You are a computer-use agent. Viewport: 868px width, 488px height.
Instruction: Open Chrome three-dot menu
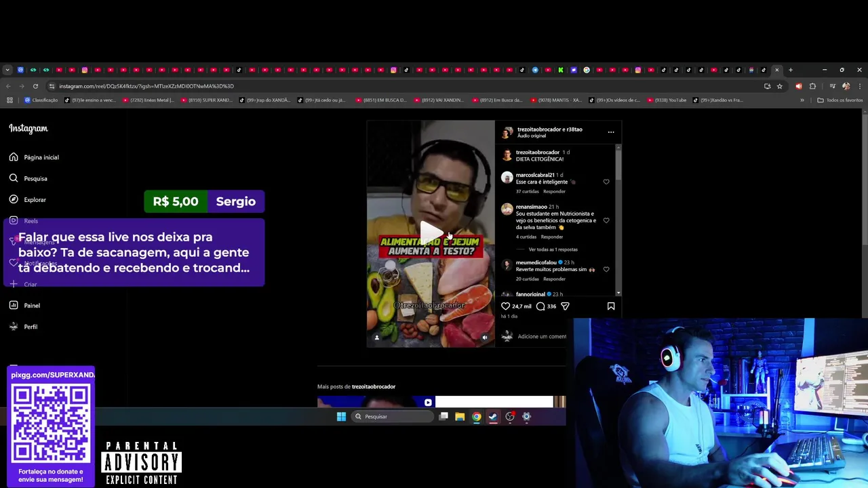point(860,86)
